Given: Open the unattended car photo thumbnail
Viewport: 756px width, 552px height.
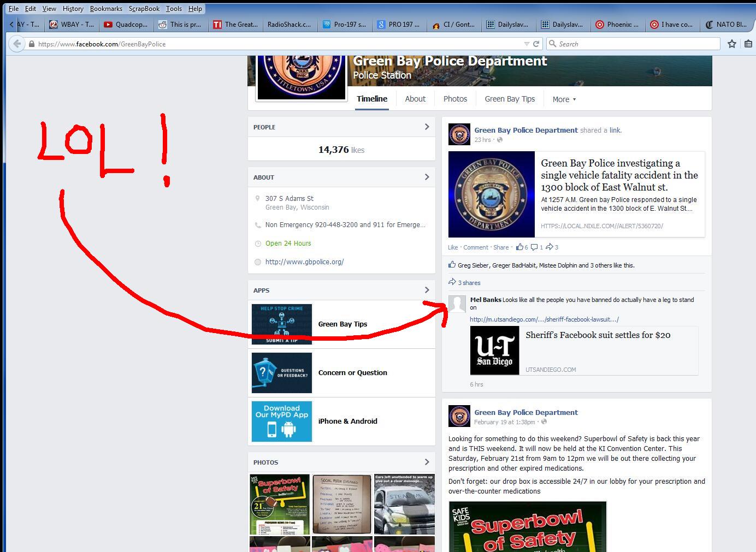Looking at the screenshot, I should point(404,504).
